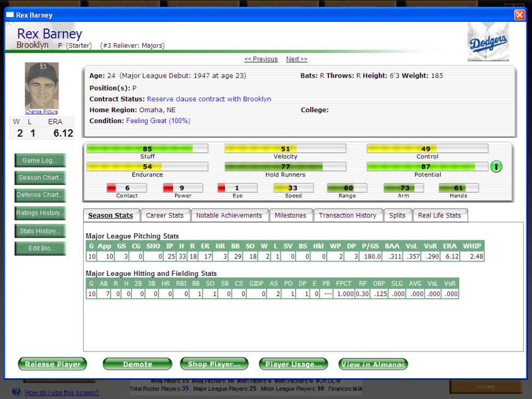Click the Stuff rating bar
The width and height of the screenshot is (532, 399).
(x=147, y=149)
